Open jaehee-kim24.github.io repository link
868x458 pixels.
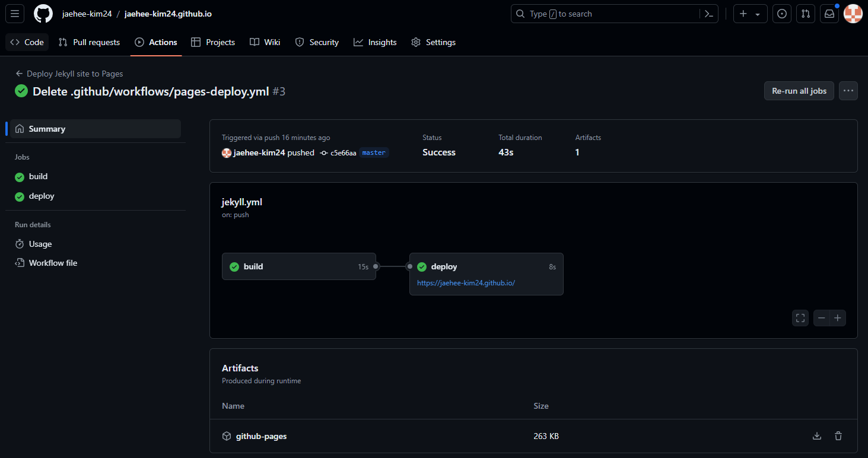(168, 14)
